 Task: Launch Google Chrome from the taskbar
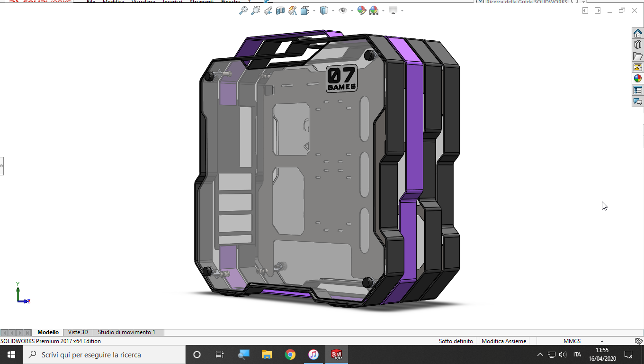[x=290, y=355]
